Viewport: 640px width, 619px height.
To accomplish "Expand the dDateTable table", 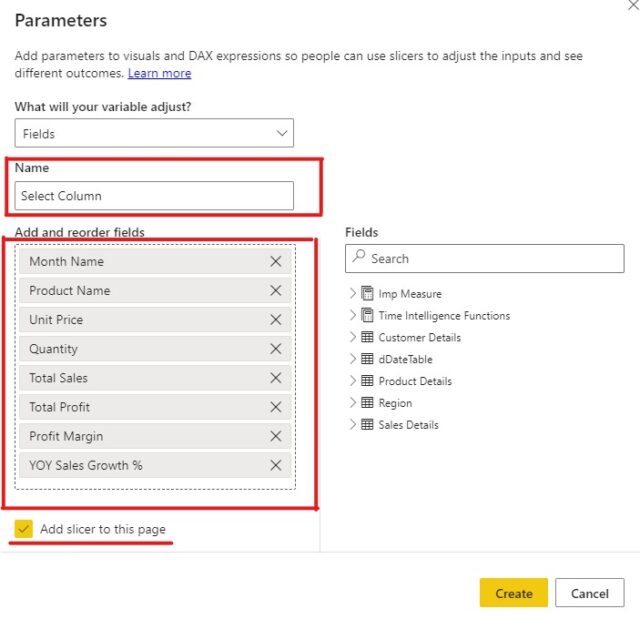I will [353, 359].
